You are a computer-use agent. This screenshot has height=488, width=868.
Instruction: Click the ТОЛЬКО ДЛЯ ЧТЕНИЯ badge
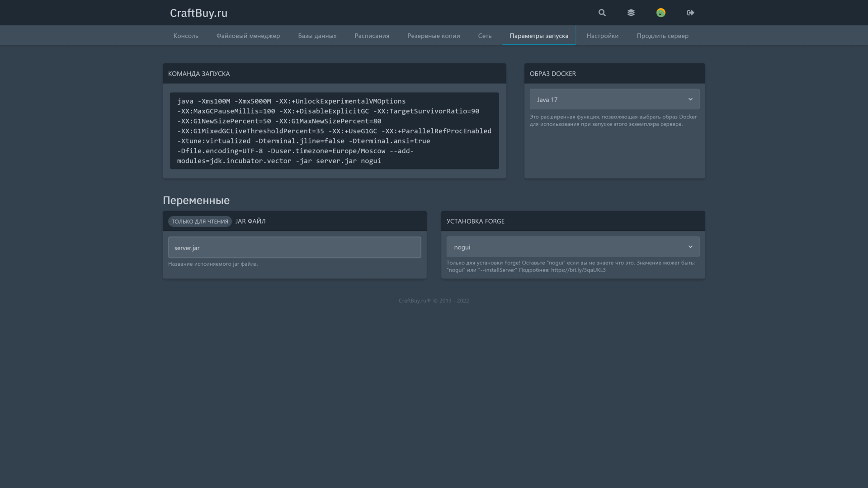(x=200, y=221)
